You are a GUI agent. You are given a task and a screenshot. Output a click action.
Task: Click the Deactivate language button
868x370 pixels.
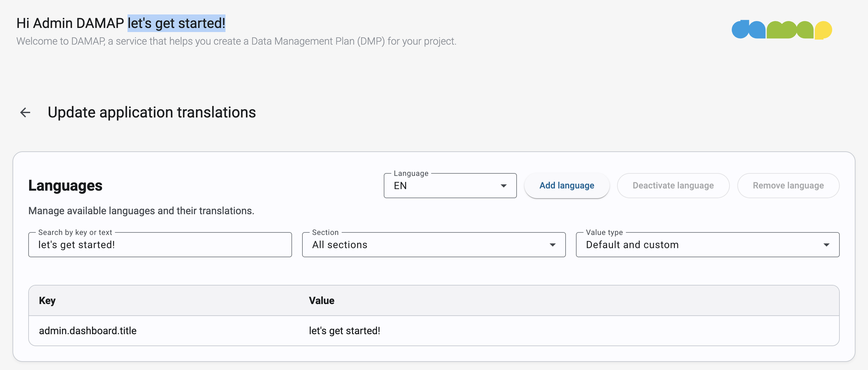pyautogui.click(x=673, y=186)
